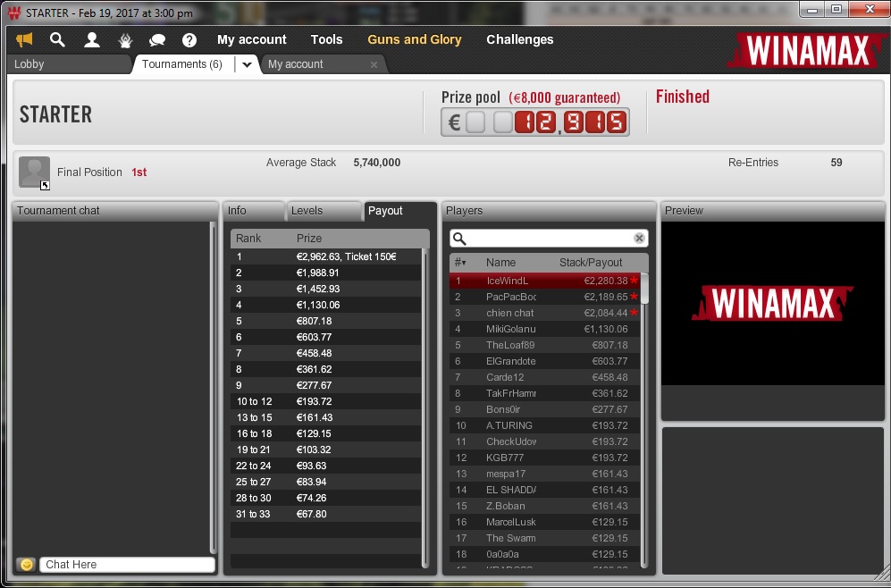The height and width of the screenshot is (588, 891).
Task: Open Guns and Glory menu
Action: [x=415, y=40]
